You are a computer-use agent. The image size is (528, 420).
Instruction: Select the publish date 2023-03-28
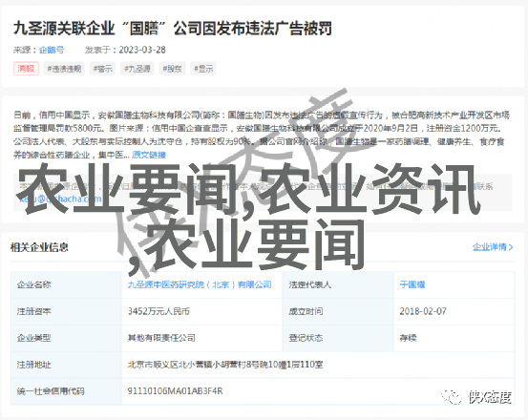(x=142, y=50)
